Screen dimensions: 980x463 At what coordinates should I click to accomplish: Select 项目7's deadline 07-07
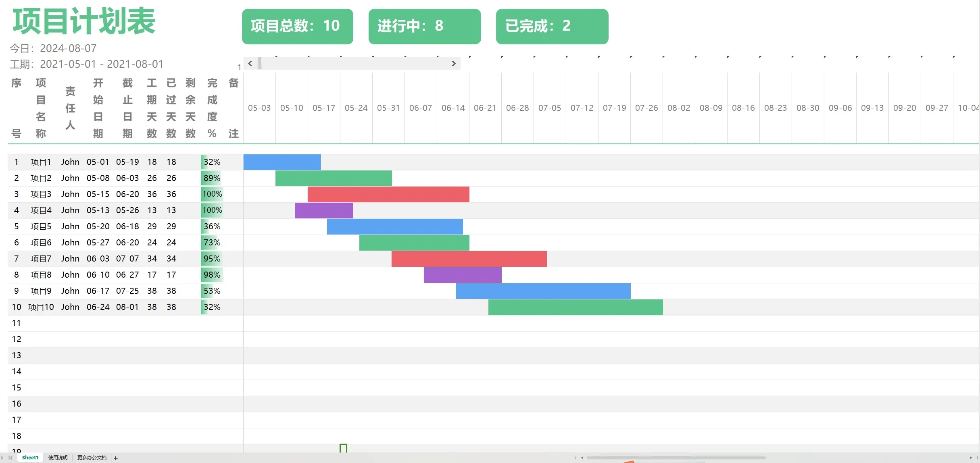[127, 259]
